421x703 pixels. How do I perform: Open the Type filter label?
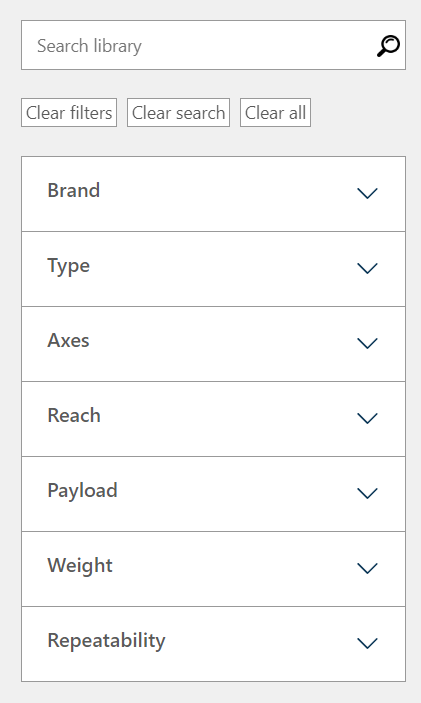tap(69, 266)
